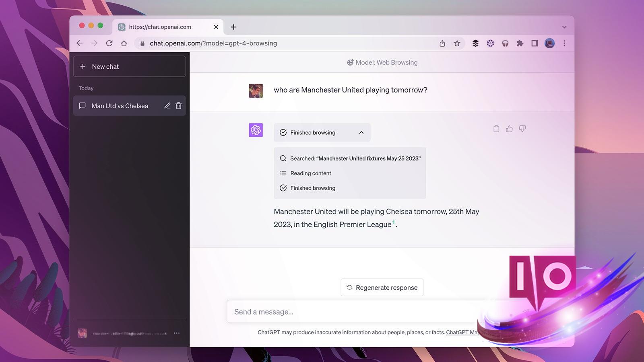Click the Finished browsing step in list
The image size is (644, 362).
308,188
